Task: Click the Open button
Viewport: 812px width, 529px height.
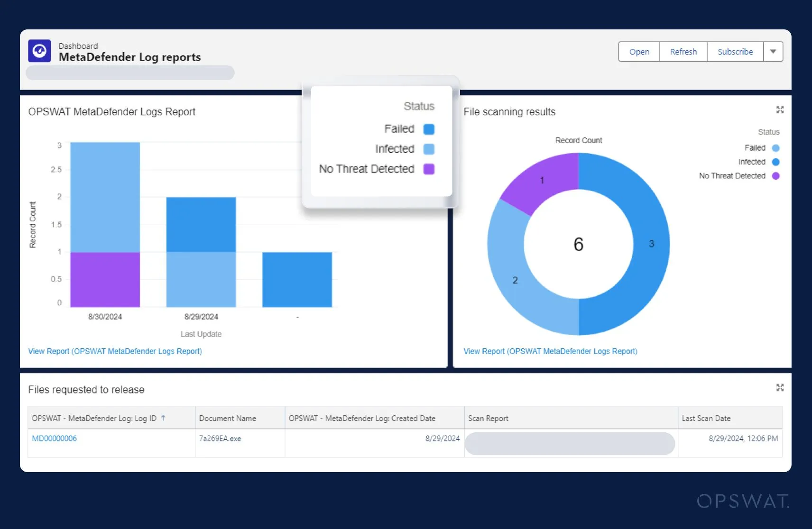Action: [638, 51]
